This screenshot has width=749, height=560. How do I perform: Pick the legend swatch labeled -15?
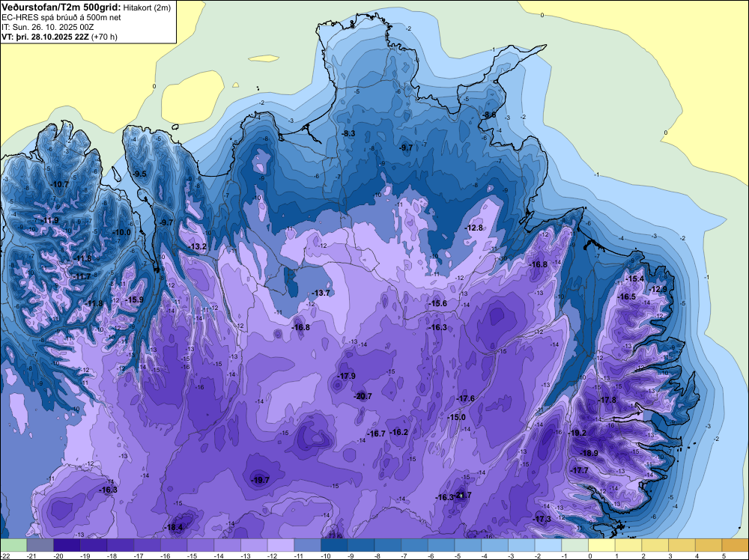(x=201, y=545)
